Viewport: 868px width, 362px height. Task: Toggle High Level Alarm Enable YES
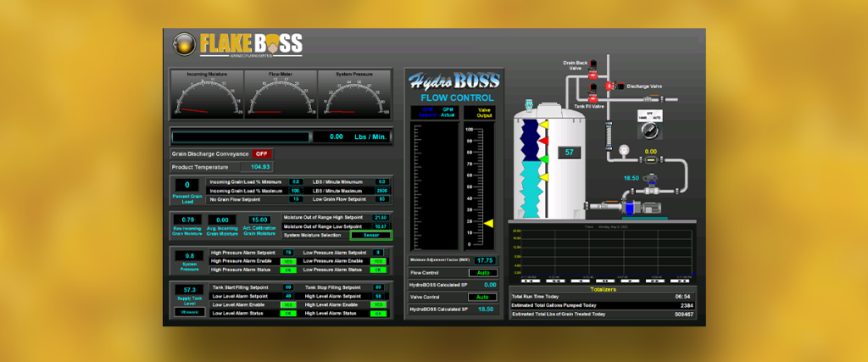coord(378,305)
